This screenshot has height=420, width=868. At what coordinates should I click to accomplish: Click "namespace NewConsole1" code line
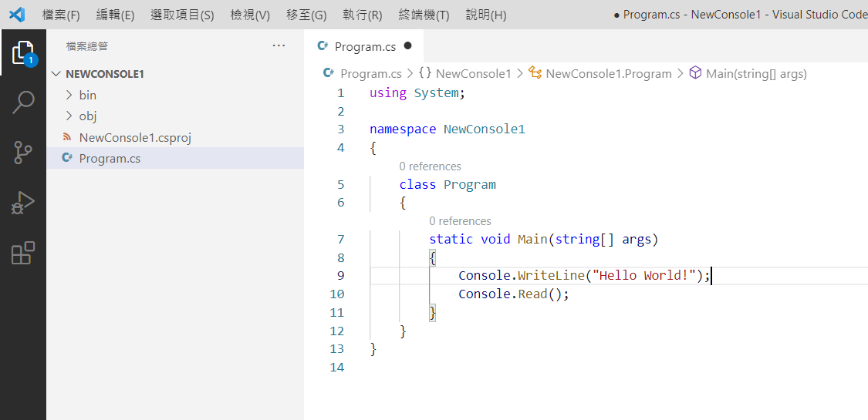(x=448, y=129)
